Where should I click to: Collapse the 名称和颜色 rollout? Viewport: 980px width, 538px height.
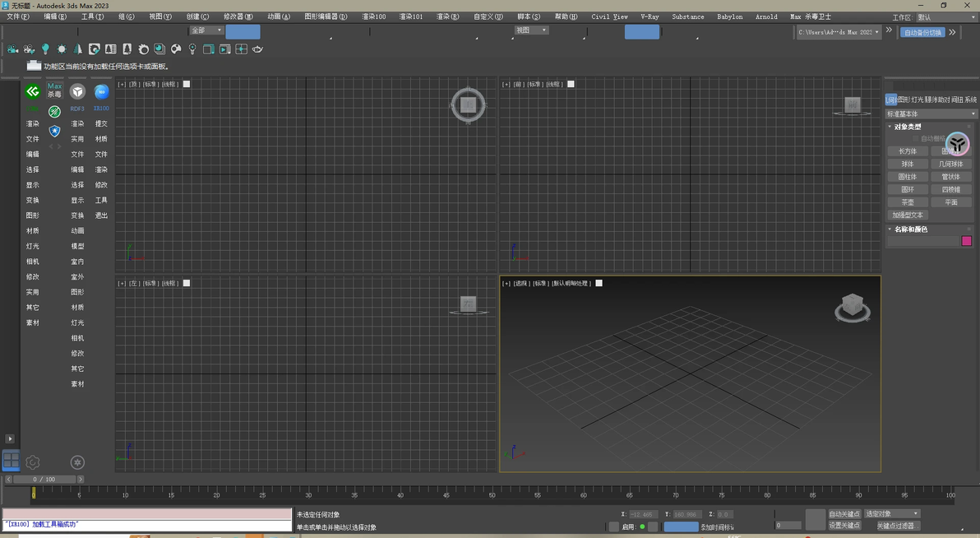coord(911,229)
